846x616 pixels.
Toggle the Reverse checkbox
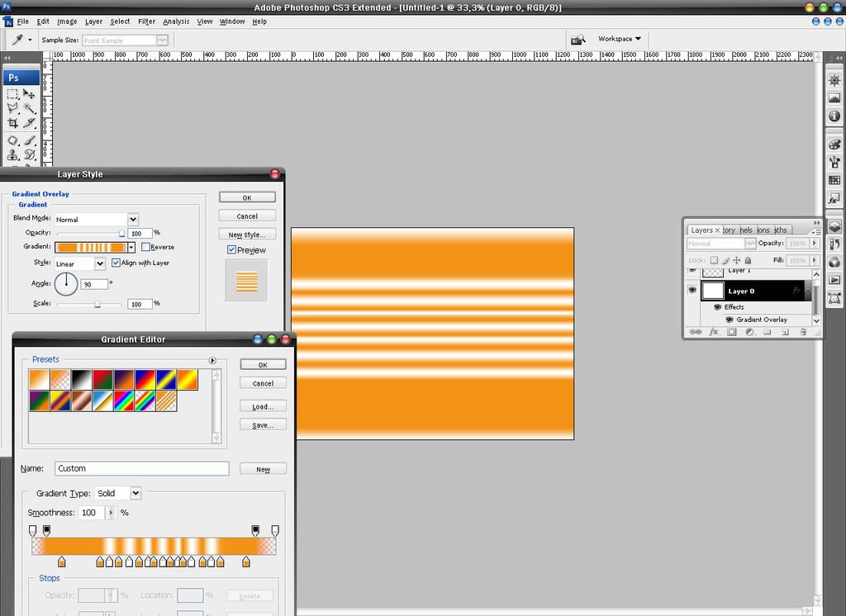pyautogui.click(x=145, y=247)
